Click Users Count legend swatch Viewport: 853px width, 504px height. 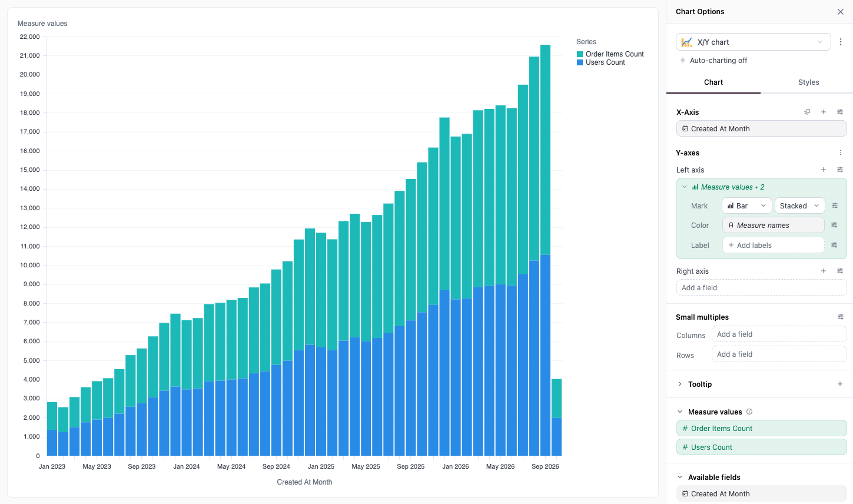[x=580, y=62]
